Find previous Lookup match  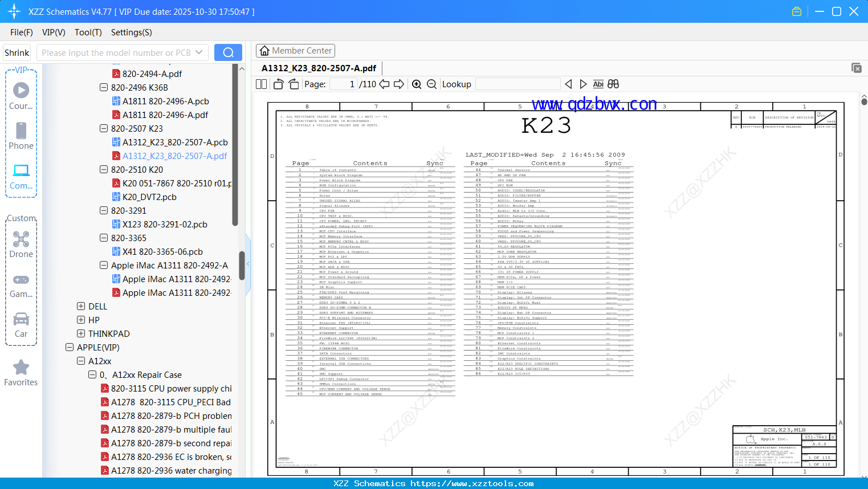pyautogui.click(x=568, y=84)
